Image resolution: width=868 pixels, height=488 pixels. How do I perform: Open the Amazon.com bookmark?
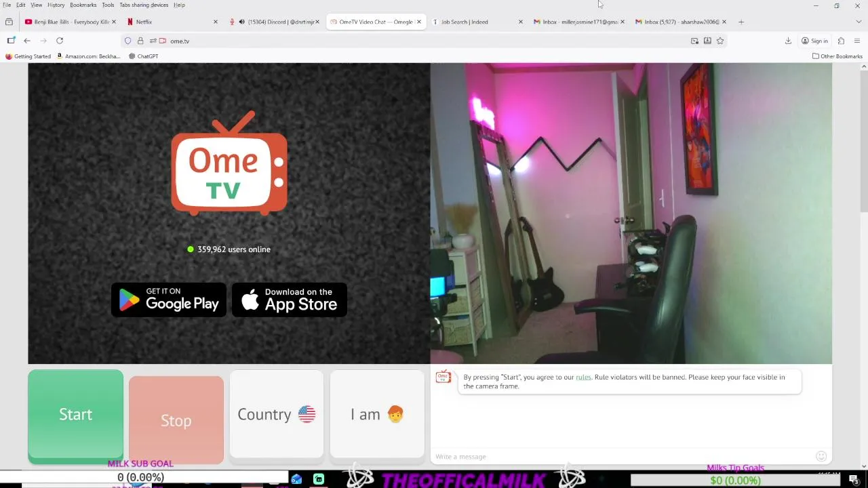(88, 56)
